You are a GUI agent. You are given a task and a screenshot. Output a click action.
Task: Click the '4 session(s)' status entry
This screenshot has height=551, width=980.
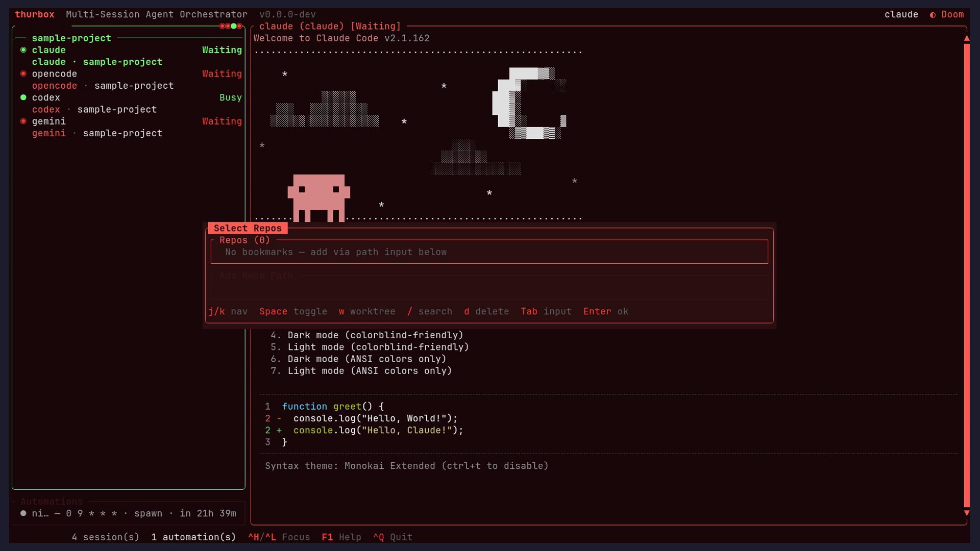[106, 537]
